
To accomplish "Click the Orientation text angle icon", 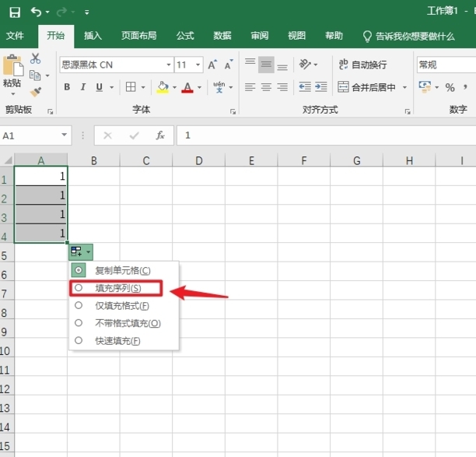I will tap(305, 64).
